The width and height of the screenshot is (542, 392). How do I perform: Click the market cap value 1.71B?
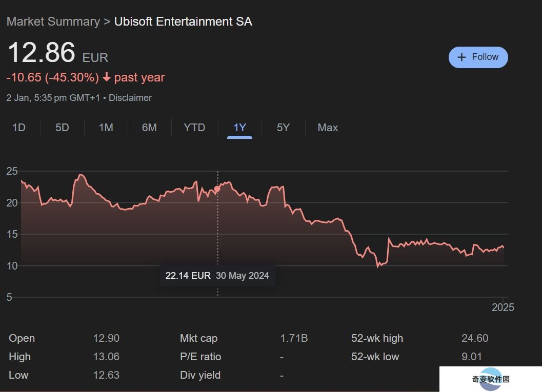(x=294, y=338)
